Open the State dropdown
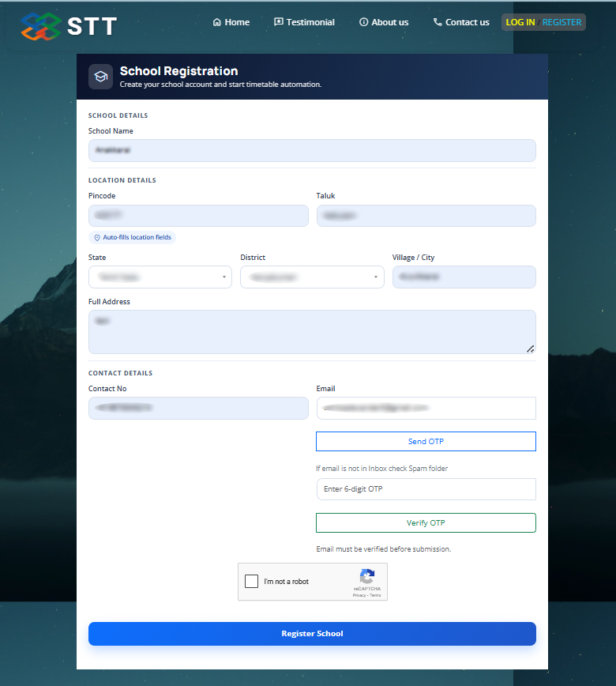Image resolution: width=616 pixels, height=686 pixels. pos(160,277)
